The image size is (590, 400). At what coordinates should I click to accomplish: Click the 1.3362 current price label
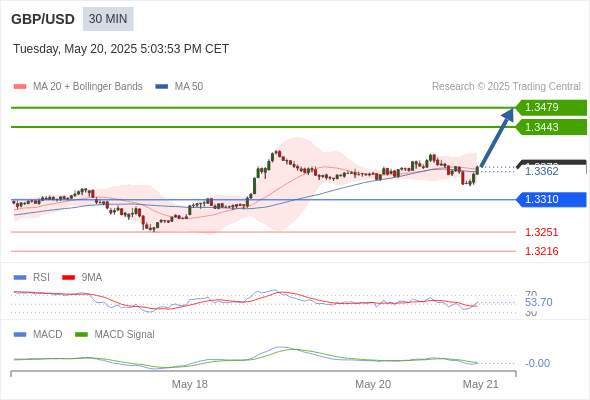[541, 172]
